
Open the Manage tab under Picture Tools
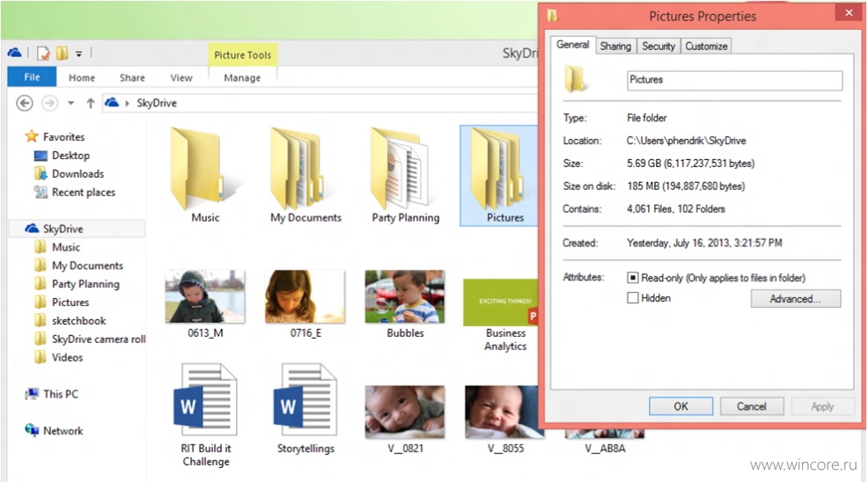click(x=242, y=78)
